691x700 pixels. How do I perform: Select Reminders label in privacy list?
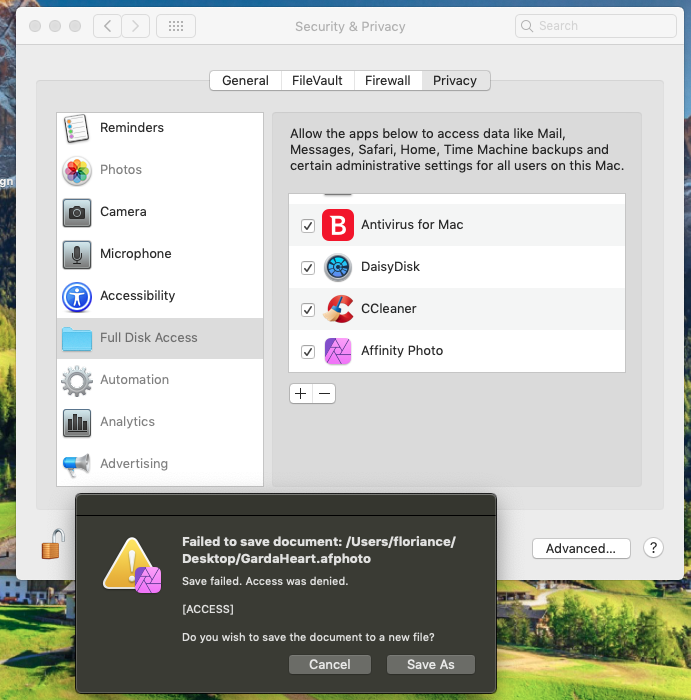[132, 128]
